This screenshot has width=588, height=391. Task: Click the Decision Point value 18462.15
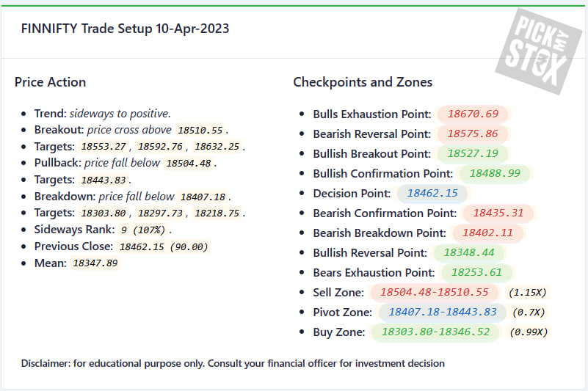click(x=432, y=194)
